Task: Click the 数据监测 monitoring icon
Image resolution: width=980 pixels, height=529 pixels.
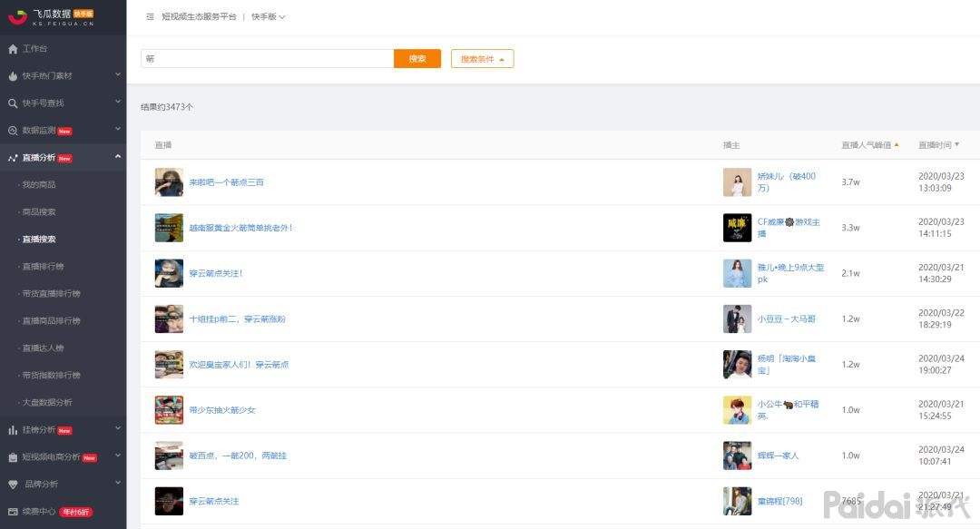Action: coord(13,131)
